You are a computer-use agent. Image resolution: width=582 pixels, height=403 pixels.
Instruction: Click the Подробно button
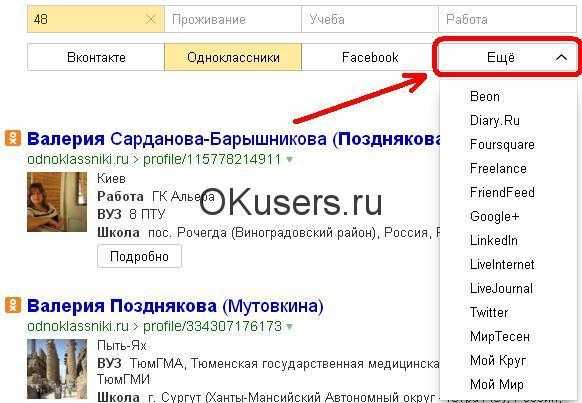point(140,256)
